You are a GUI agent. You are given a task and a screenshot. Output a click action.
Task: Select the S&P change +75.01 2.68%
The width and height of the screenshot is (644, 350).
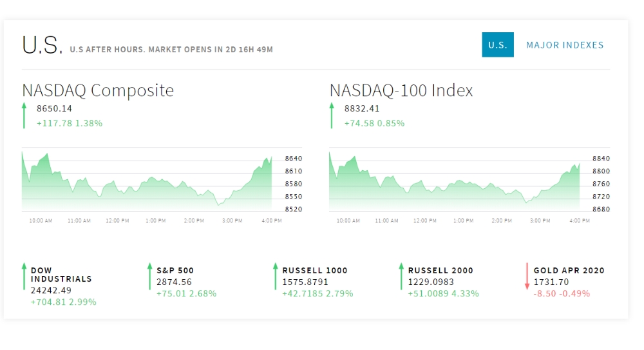(186, 294)
